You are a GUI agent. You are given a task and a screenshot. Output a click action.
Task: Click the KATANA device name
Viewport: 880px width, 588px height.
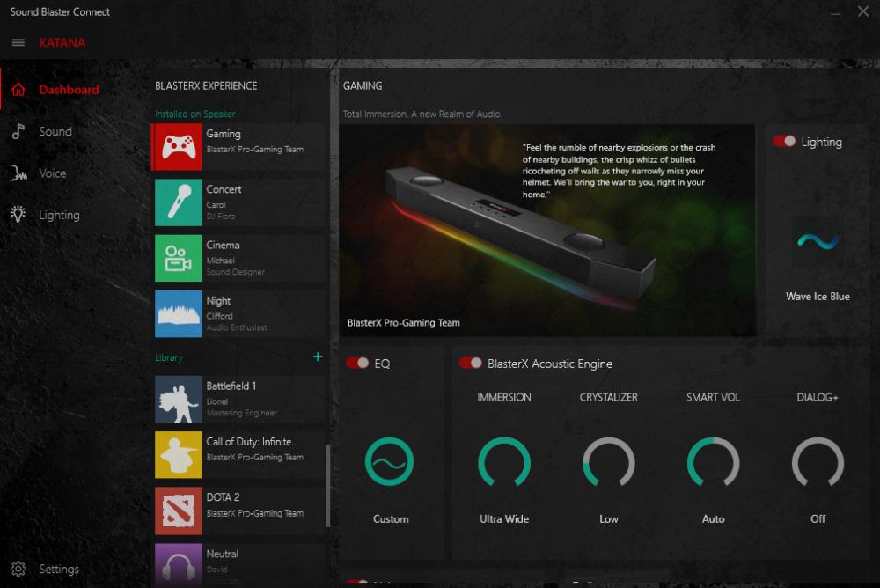62,42
